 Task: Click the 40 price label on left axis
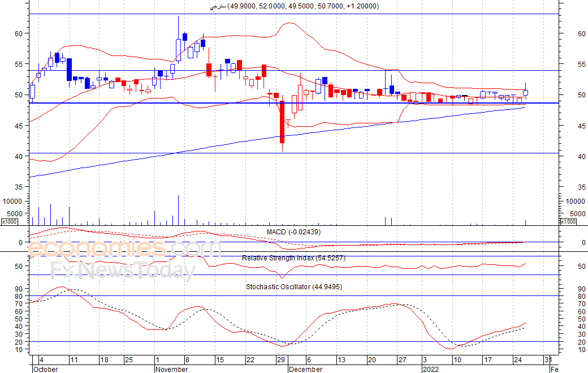coord(18,156)
